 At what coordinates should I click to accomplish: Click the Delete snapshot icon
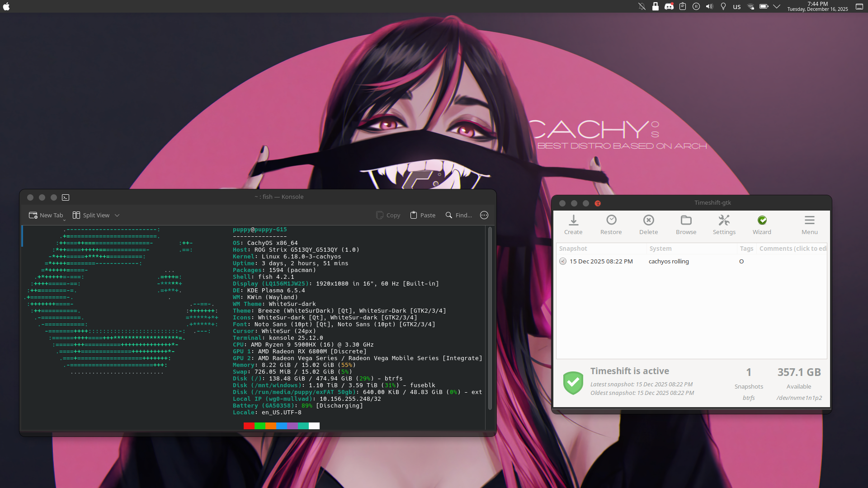649,221
